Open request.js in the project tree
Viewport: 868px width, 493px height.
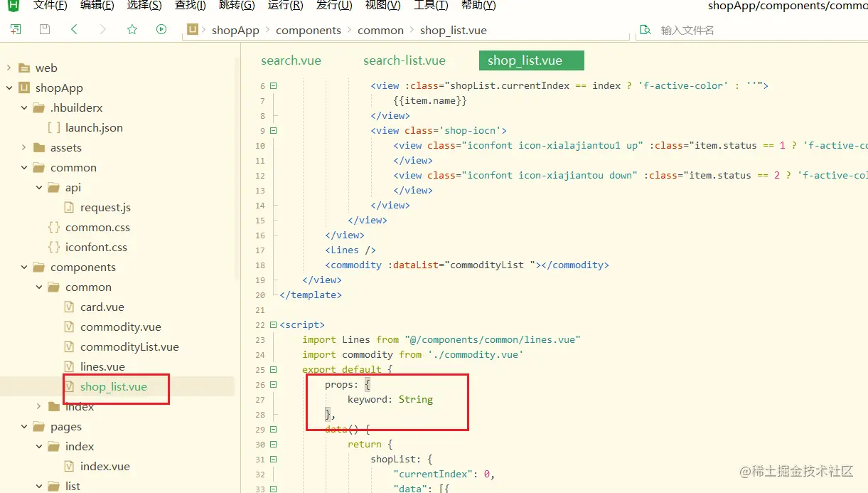click(105, 207)
